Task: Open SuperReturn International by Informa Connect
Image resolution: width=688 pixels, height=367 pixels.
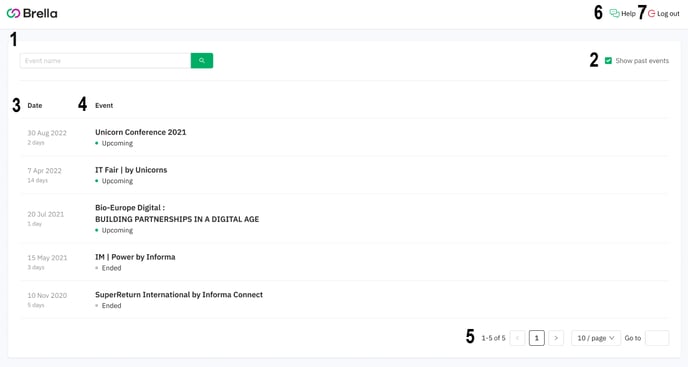Action: 179,295
